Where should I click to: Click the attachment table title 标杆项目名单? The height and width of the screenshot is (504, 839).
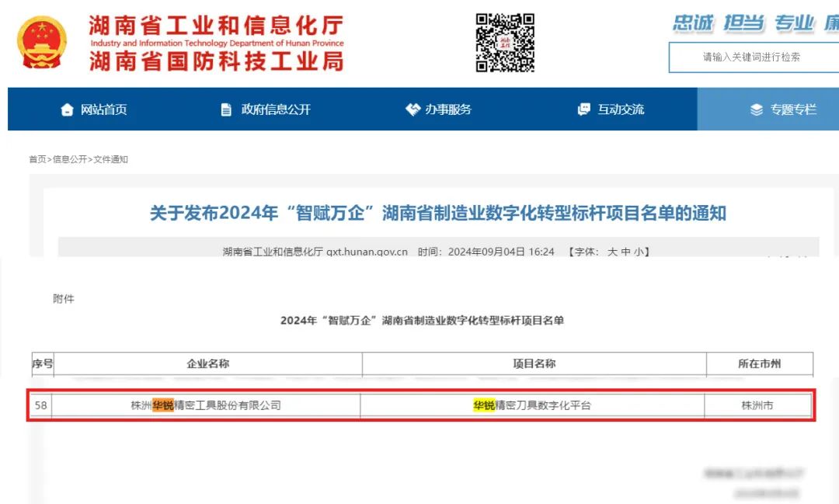tap(422, 321)
